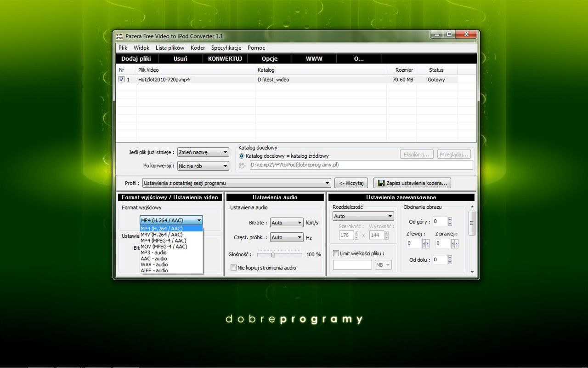Click the Usuń toolbar button
Screen dimensions: 588x368
pyautogui.click(x=180, y=59)
